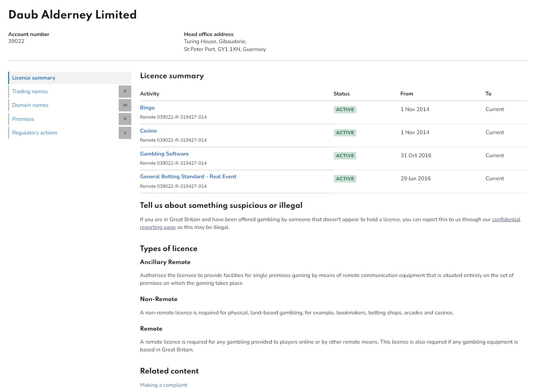Click the Ancillary Remote subheading

[x=165, y=262]
